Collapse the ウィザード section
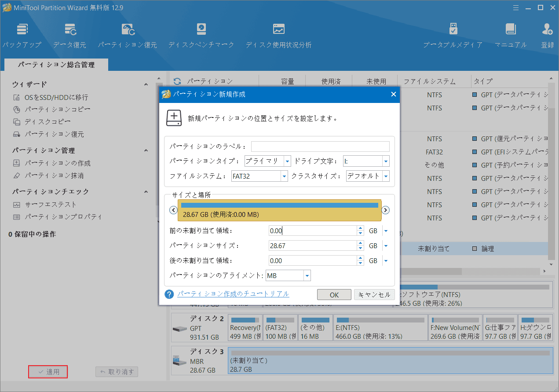Viewport: 559px width, 392px height. click(146, 84)
